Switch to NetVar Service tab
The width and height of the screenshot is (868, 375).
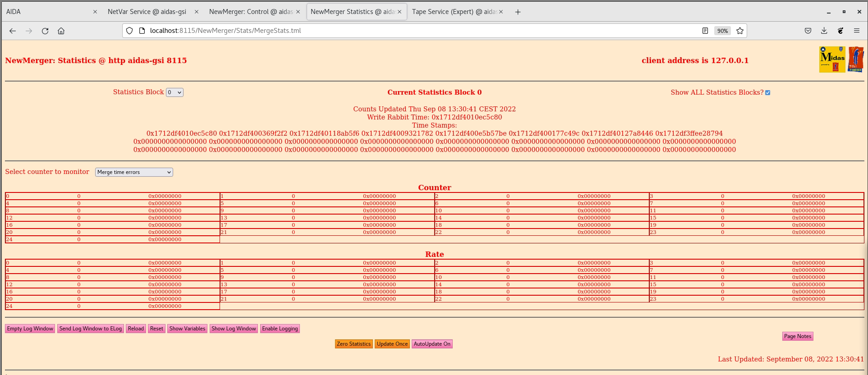click(x=147, y=12)
